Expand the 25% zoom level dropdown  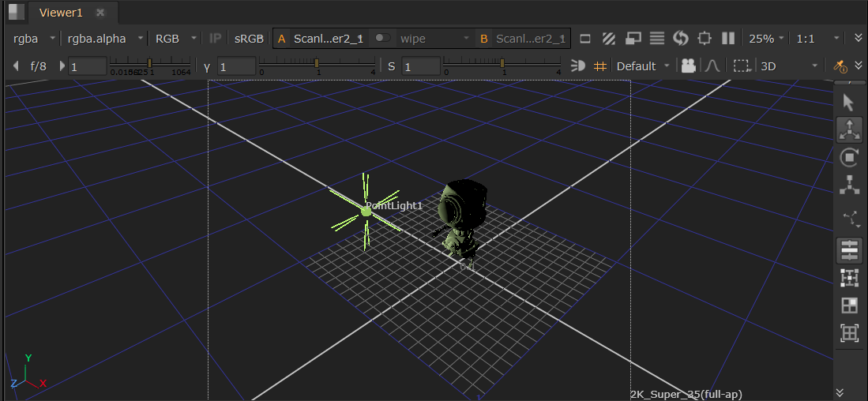766,38
